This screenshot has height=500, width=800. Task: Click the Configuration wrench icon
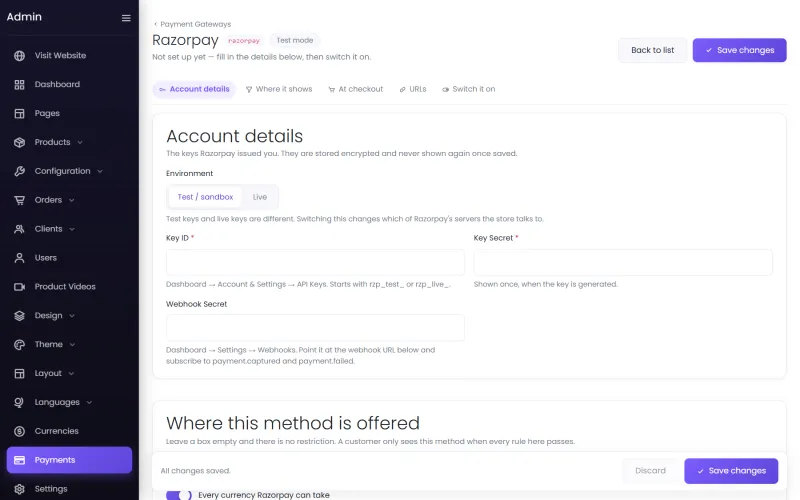tap(19, 171)
